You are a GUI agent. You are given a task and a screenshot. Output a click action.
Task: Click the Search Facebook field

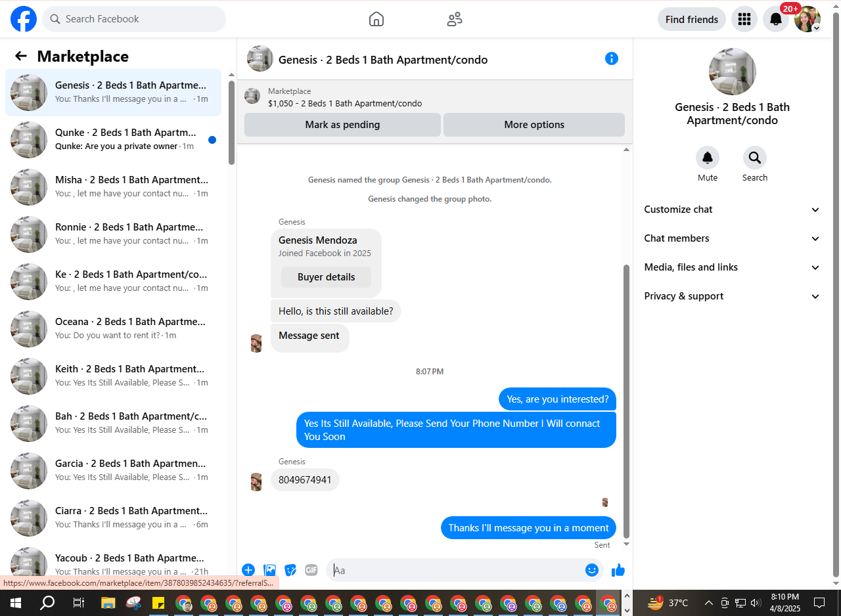[134, 19]
